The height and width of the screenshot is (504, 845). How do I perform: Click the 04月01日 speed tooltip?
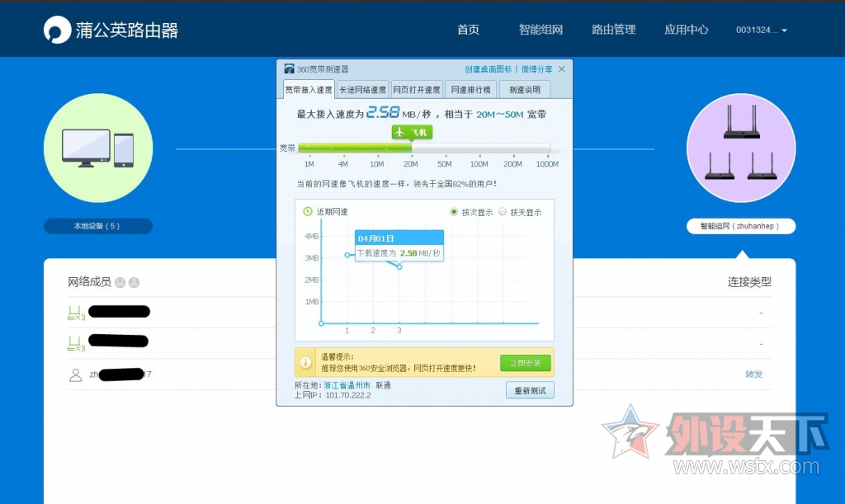[399, 246]
